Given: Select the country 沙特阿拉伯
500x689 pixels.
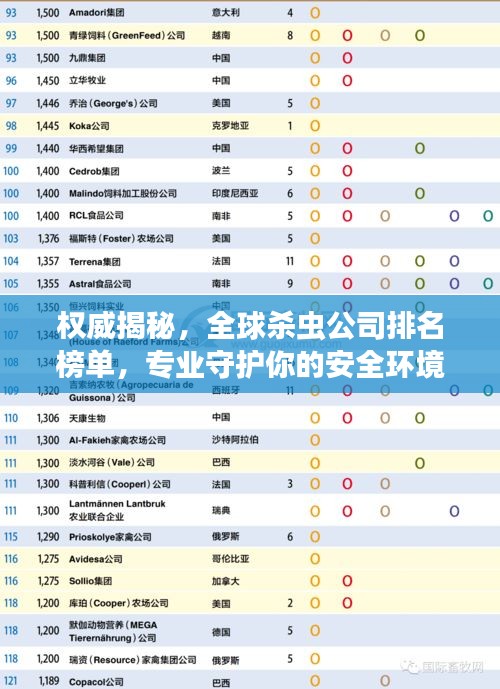Looking at the screenshot, I should pyautogui.click(x=235, y=439).
